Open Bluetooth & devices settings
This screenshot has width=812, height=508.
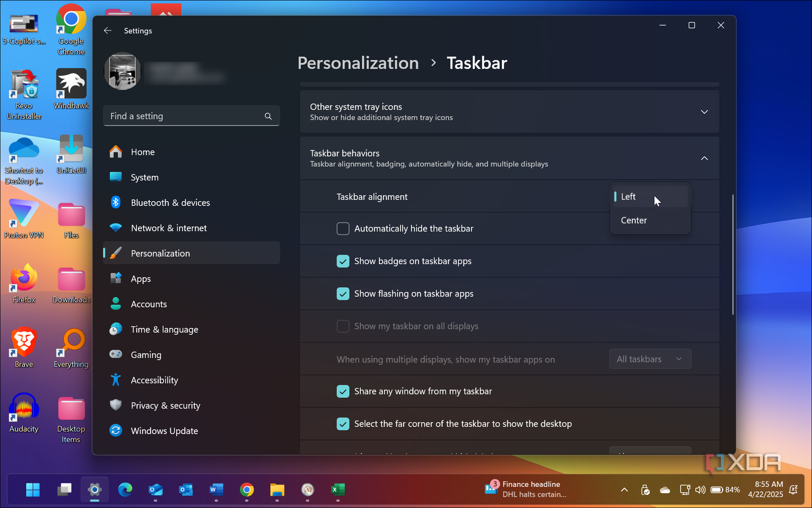pyautogui.click(x=170, y=202)
